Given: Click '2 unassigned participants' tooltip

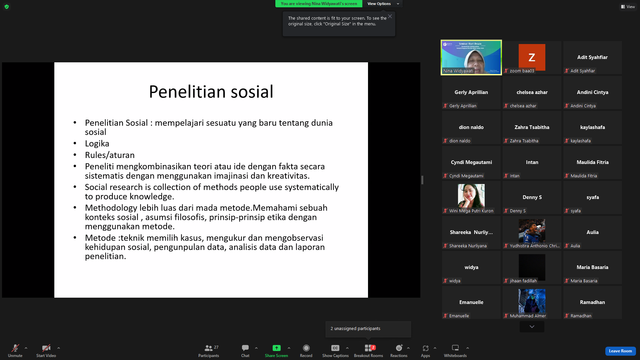Looking at the screenshot, I should click(x=368, y=329).
